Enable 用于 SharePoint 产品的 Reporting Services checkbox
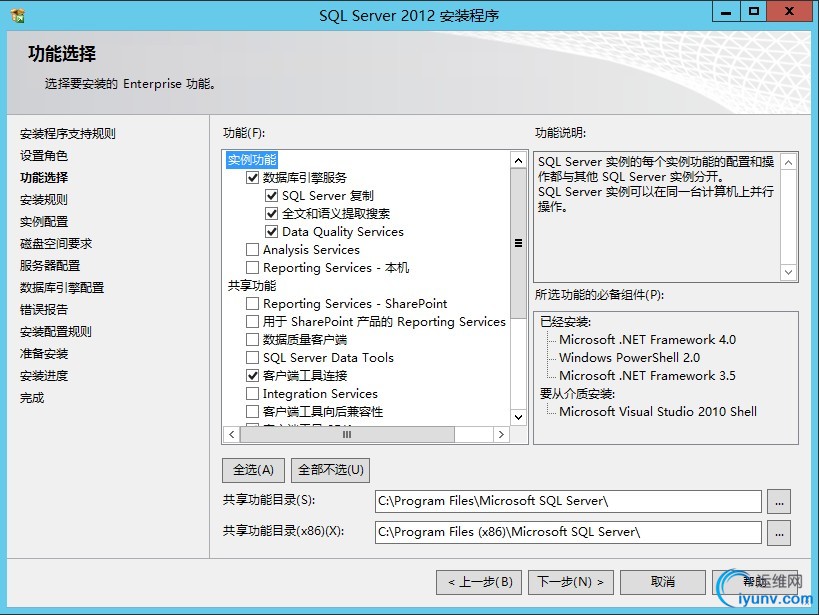 coord(252,321)
